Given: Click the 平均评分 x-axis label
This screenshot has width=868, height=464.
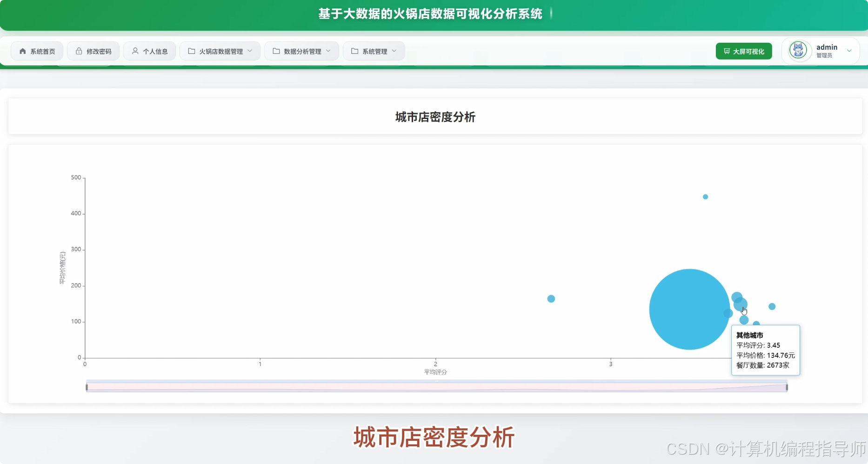Looking at the screenshot, I should pyautogui.click(x=435, y=372).
